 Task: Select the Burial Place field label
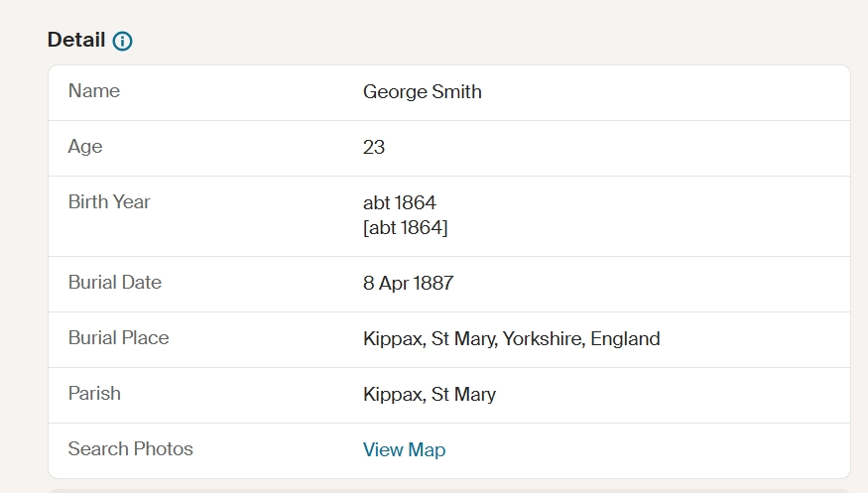click(118, 338)
